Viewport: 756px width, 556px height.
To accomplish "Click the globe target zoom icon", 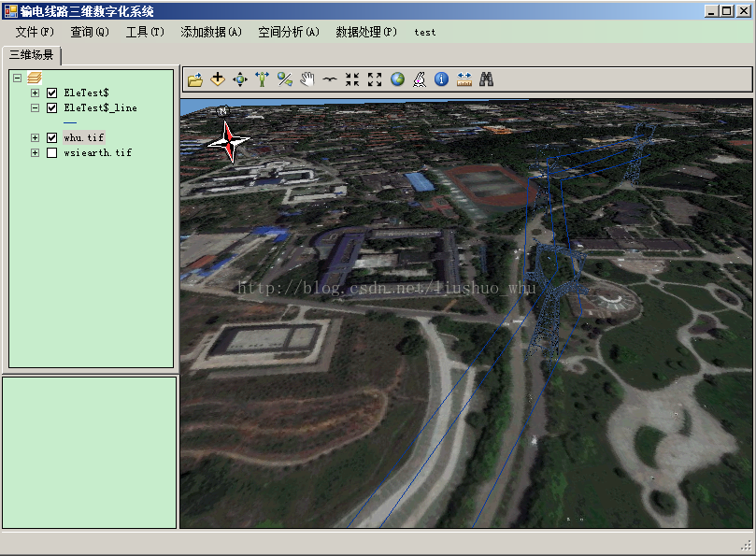I will point(285,79).
